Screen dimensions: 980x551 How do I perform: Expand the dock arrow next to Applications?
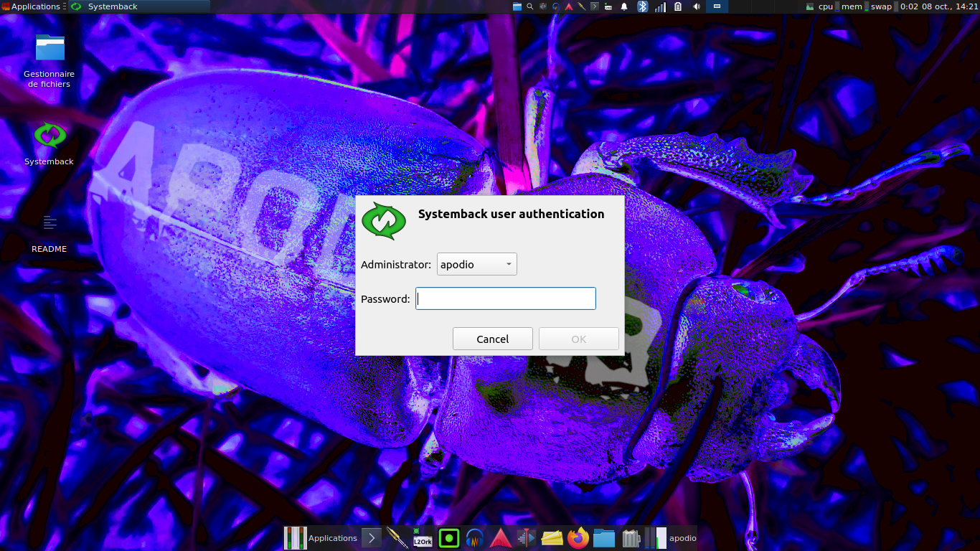click(x=371, y=537)
